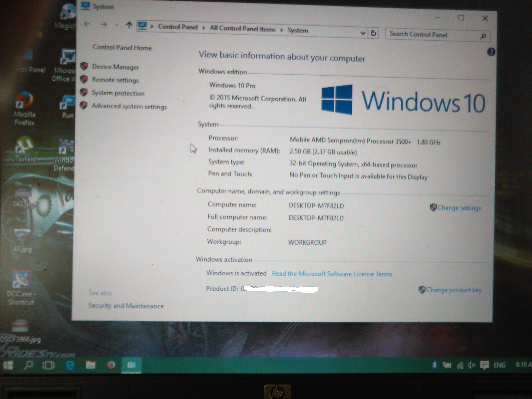
Task: Select Run desktop shortcut
Action: click(68, 107)
